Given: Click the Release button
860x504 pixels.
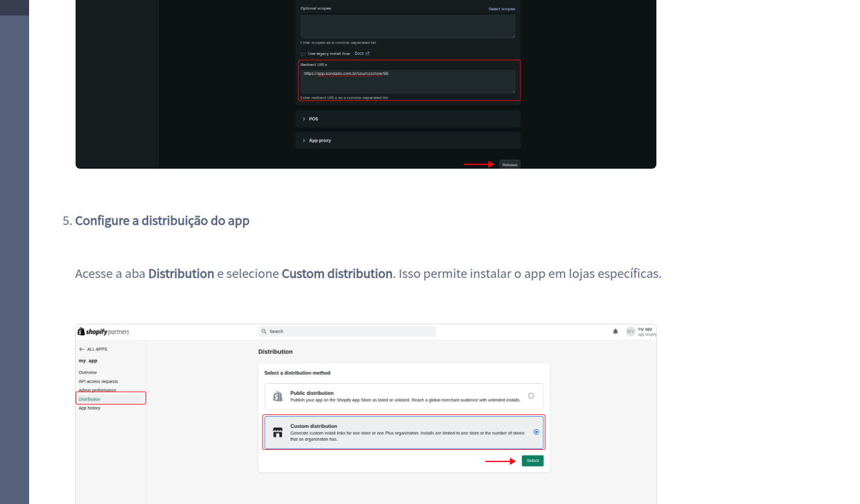Looking at the screenshot, I should pos(510,165).
